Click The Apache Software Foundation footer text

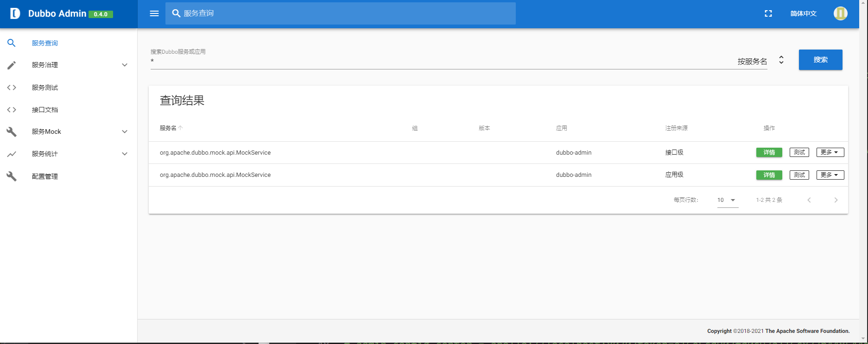[807, 331]
